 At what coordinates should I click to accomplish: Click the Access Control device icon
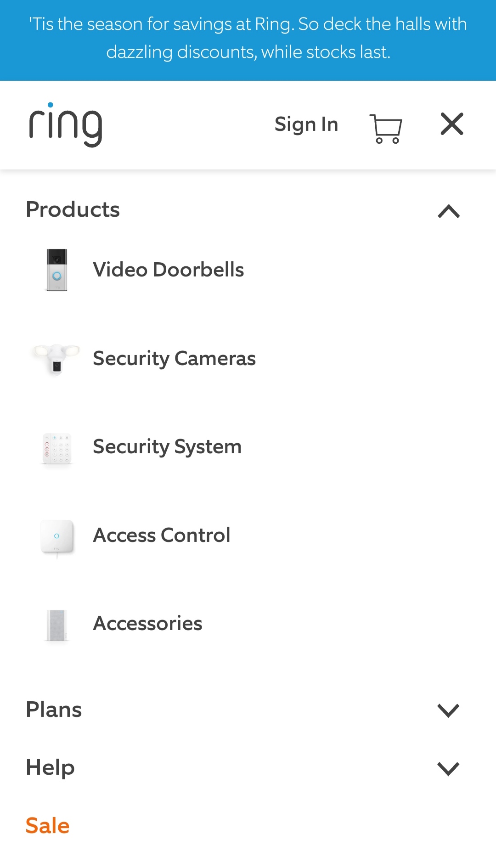pyautogui.click(x=57, y=536)
